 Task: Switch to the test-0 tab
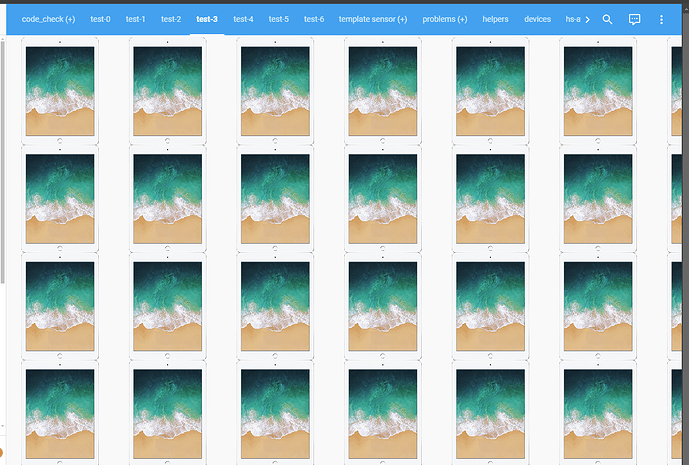coord(100,19)
